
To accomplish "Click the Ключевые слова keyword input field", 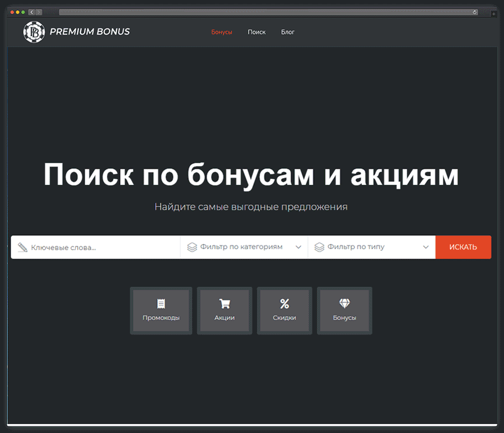I will (x=95, y=247).
